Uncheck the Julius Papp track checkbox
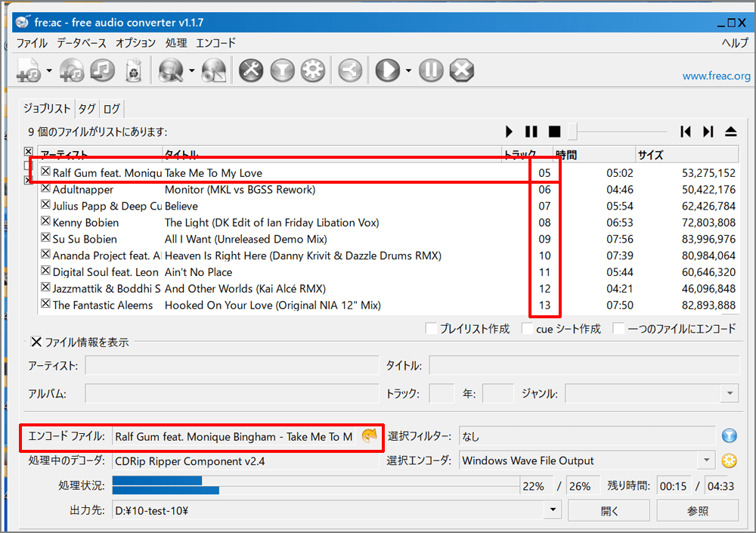This screenshot has width=756, height=533. 45,204
